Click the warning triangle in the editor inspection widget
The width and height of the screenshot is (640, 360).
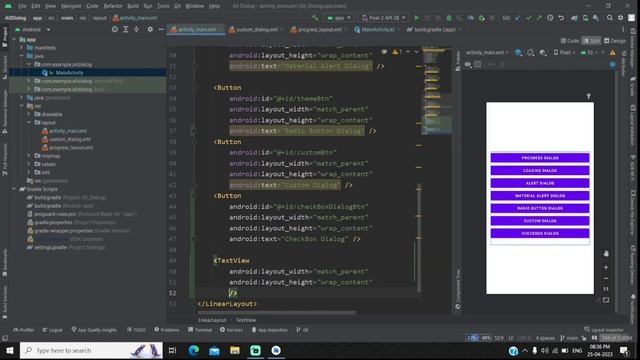coord(395,52)
